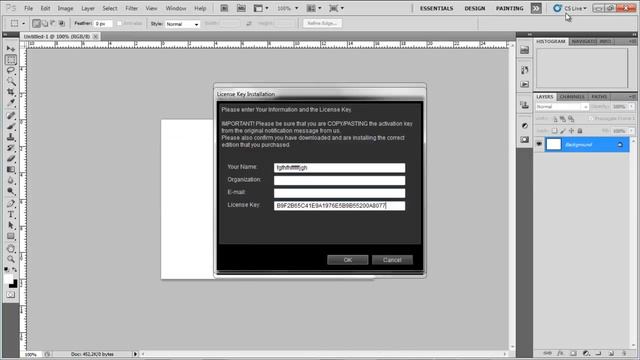Click the Refine Edge button

322,23
